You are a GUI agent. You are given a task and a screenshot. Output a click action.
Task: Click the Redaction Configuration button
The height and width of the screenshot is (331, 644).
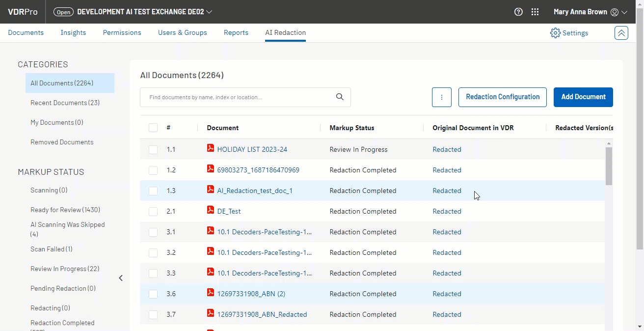[x=503, y=97]
